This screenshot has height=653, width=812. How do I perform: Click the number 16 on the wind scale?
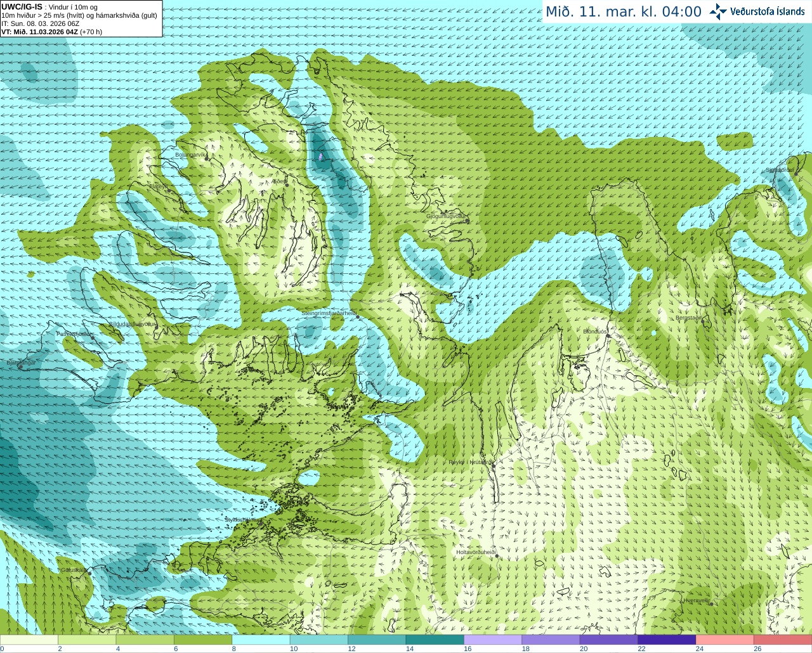click(x=468, y=649)
